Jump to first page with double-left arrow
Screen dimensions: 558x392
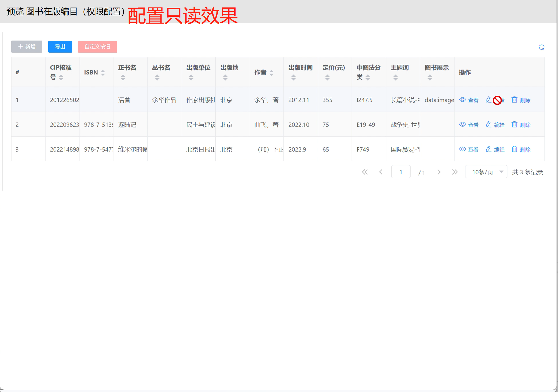click(x=365, y=172)
